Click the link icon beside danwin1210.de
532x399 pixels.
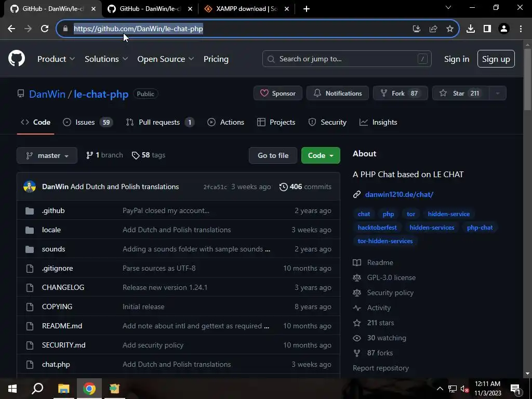[x=356, y=194]
